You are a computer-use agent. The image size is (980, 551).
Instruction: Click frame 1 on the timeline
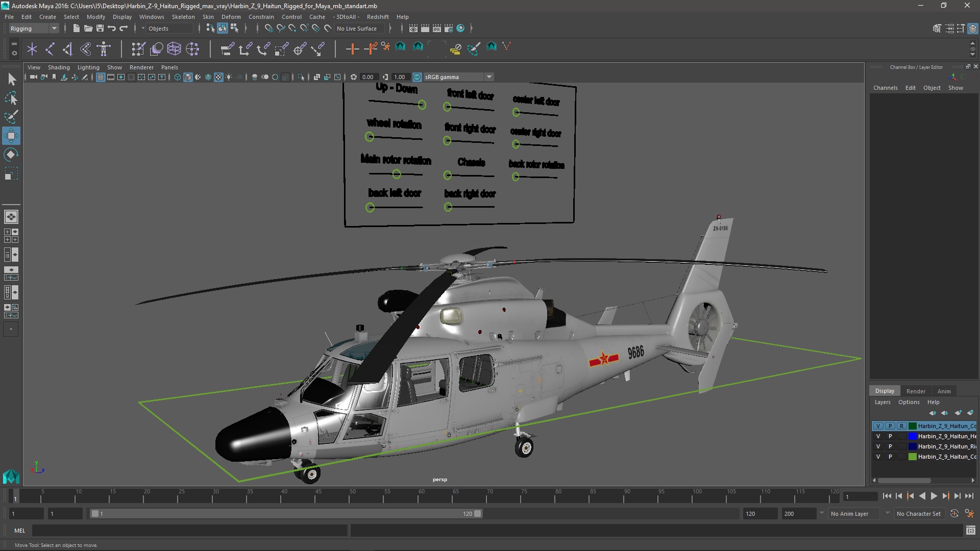point(15,496)
